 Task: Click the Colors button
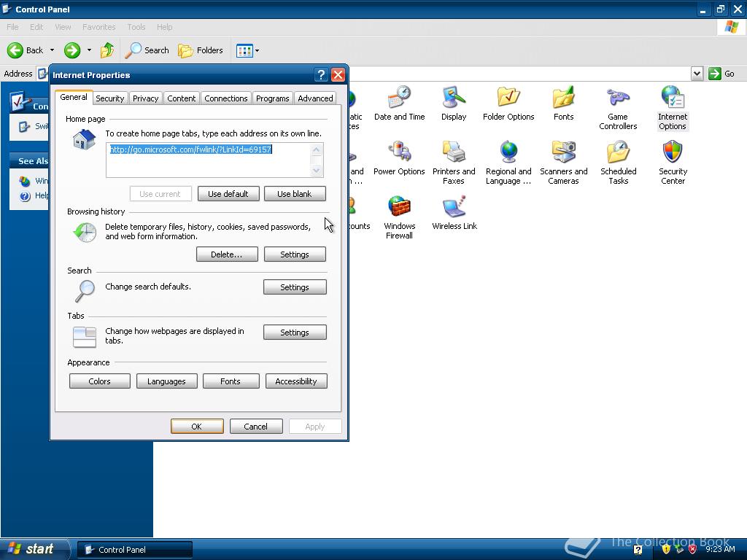[99, 381]
